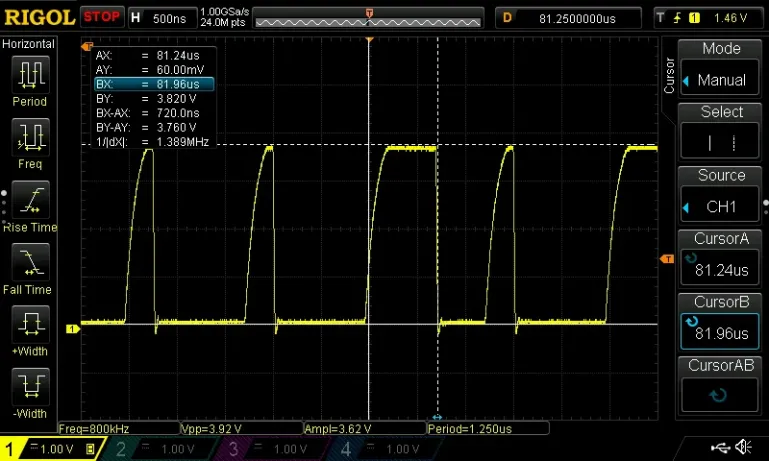Click the 1.00GSa/s sample rate text
This screenshot has height=461, width=769.
(x=225, y=12)
